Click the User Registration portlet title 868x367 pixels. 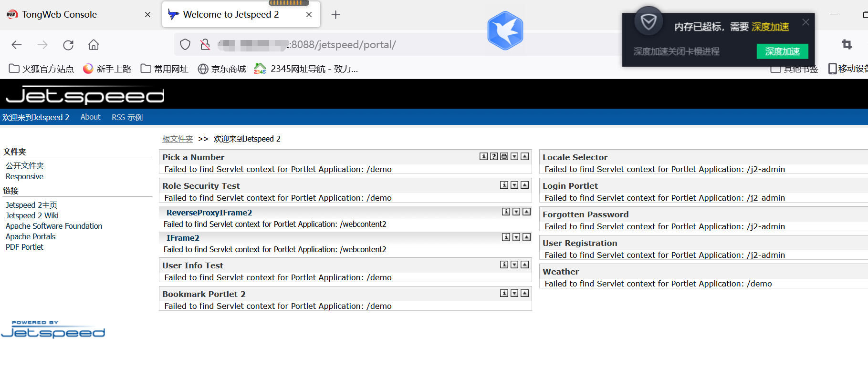coord(580,243)
